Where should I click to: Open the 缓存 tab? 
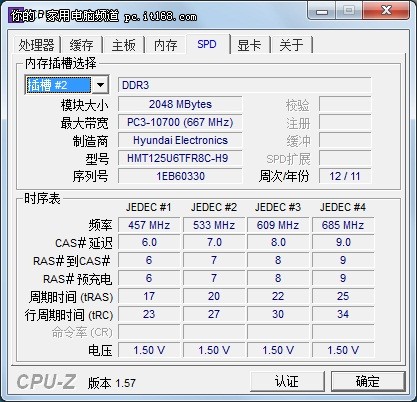click(x=81, y=45)
